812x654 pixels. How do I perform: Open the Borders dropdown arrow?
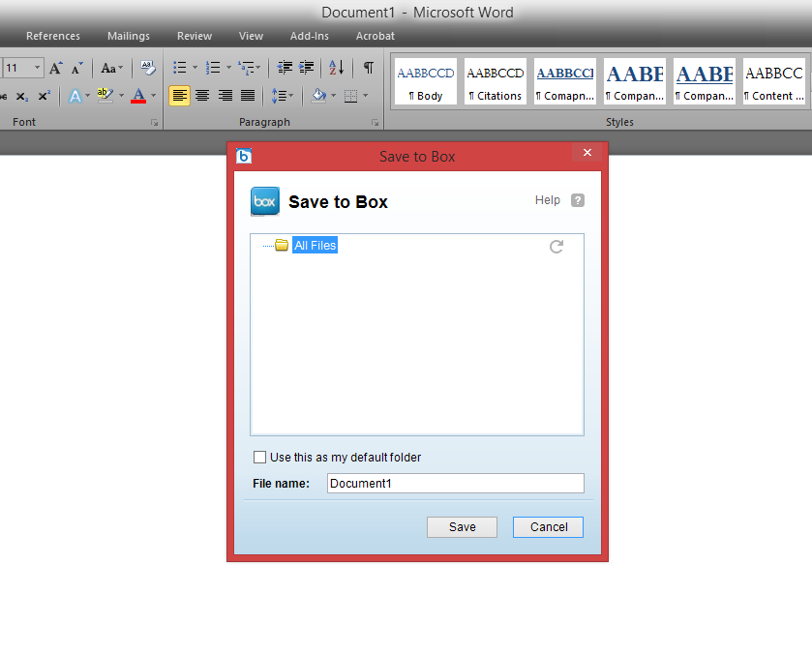[365, 96]
